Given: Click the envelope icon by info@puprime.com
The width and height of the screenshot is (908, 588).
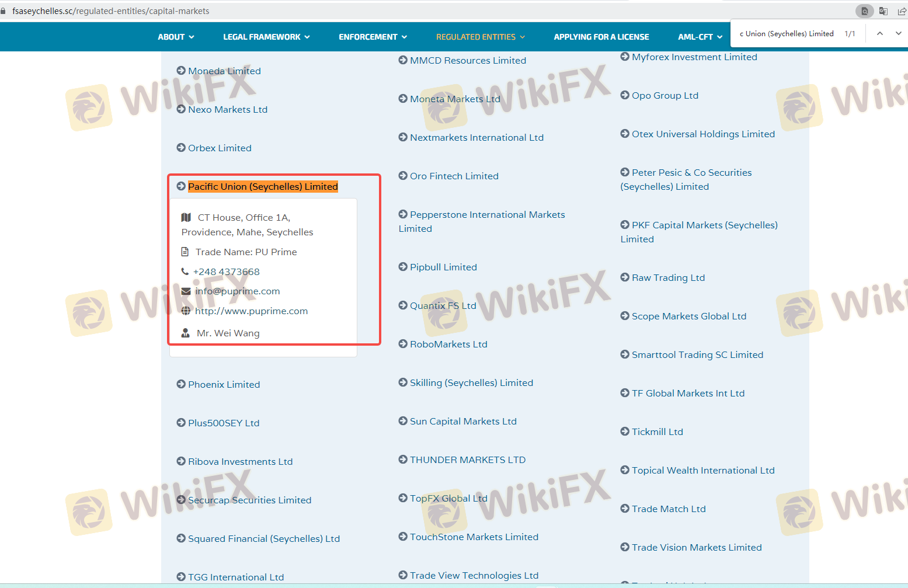Looking at the screenshot, I should click(x=186, y=291).
